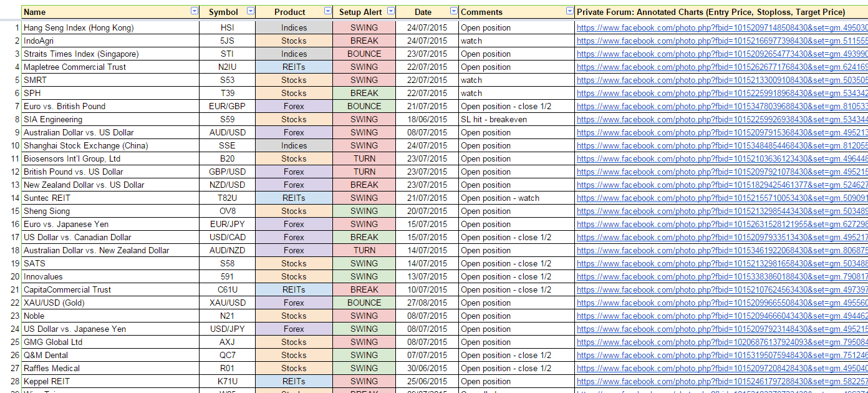This screenshot has width=868, height=393.
Task: Open the Symbol column filter dropdown
Action: pos(251,11)
